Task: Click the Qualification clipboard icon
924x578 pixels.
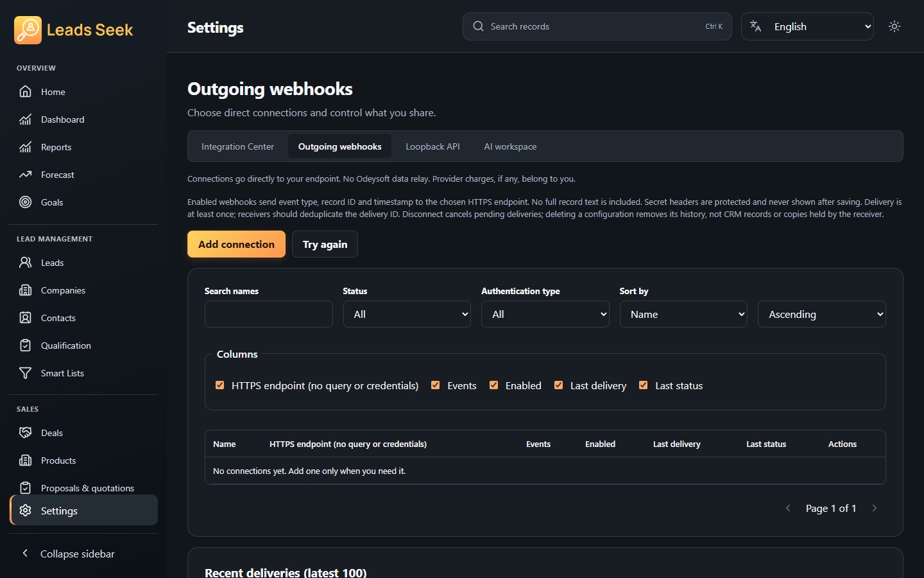Action: click(x=25, y=346)
